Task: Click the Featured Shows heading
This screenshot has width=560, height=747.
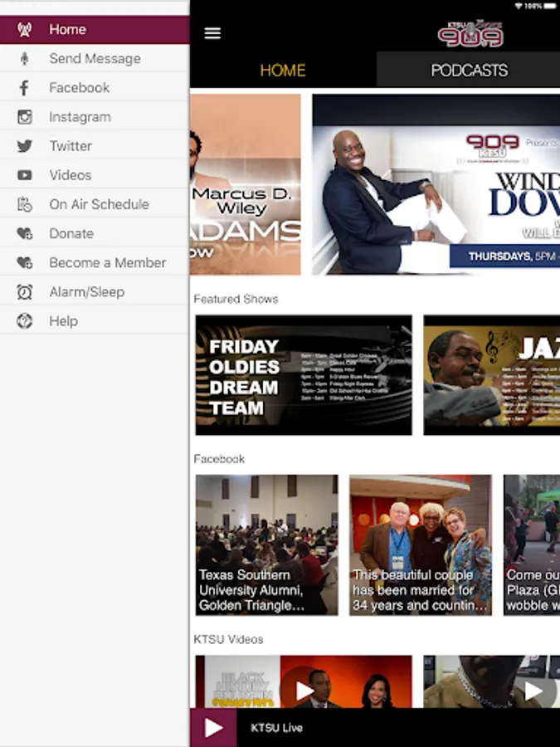Action: pos(236,299)
